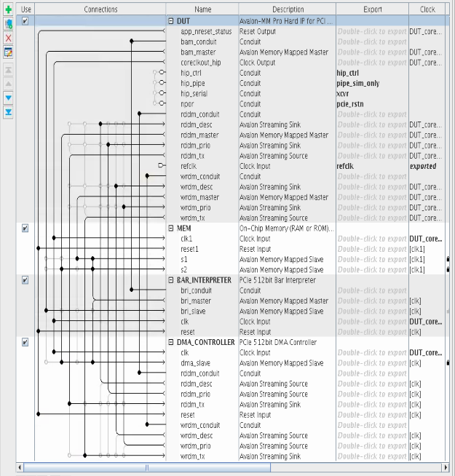Click horizontal scrollbar right arrow
This screenshot has width=455, height=476.
446,467
